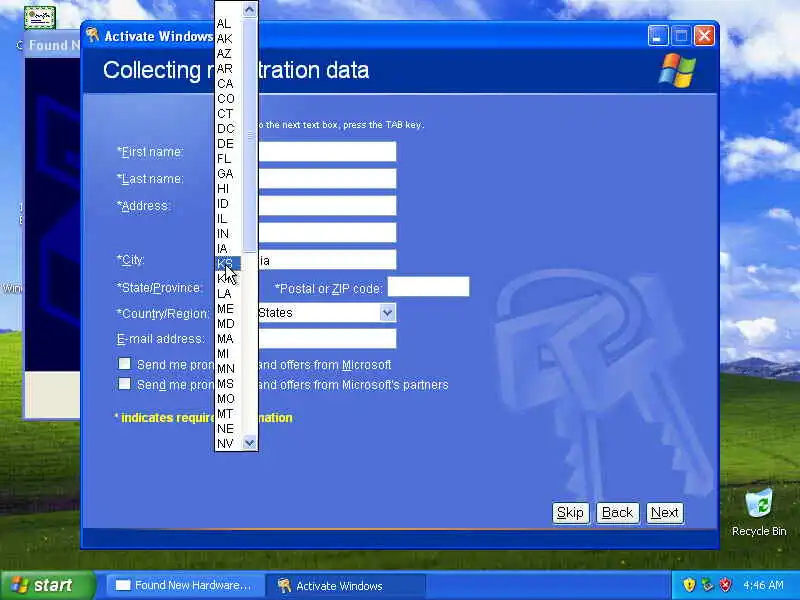
Task: Click the Last name text field
Action: click(x=327, y=179)
